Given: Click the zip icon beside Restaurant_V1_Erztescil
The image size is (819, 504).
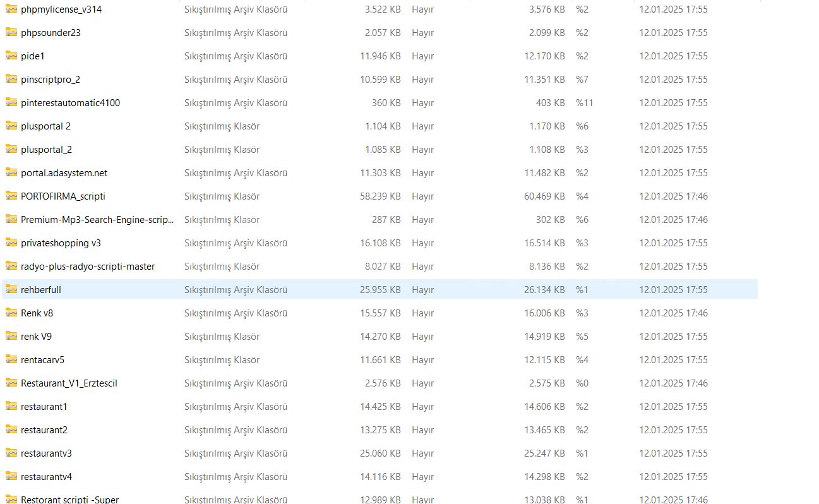Looking at the screenshot, I should click(x=11, y=383).
